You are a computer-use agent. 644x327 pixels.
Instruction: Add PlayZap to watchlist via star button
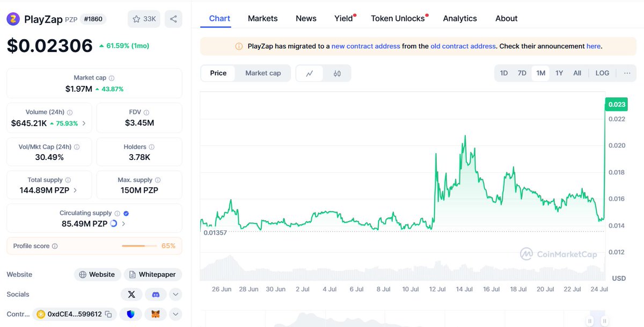point(144,19)
